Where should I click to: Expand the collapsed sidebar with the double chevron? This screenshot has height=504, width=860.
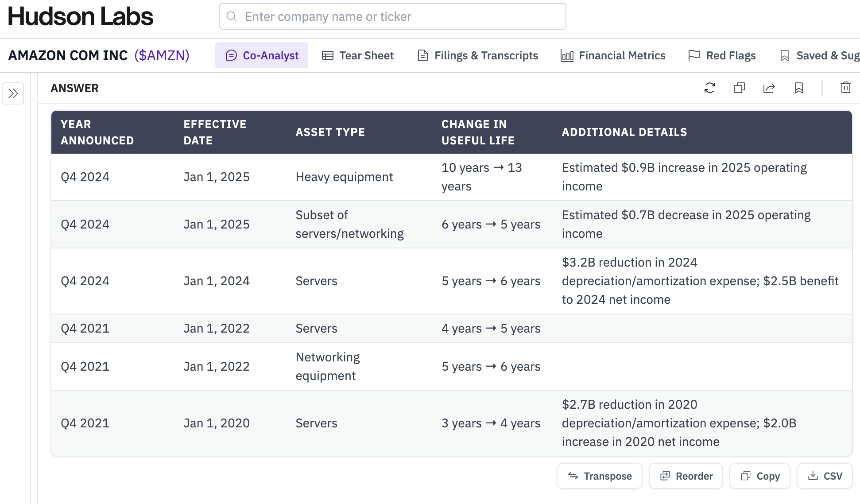(13, 93)
